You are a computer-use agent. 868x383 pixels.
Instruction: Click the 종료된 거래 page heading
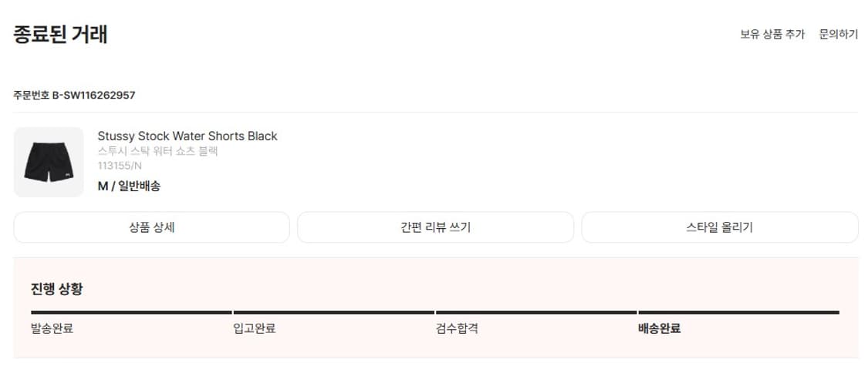tap(60, 35)
